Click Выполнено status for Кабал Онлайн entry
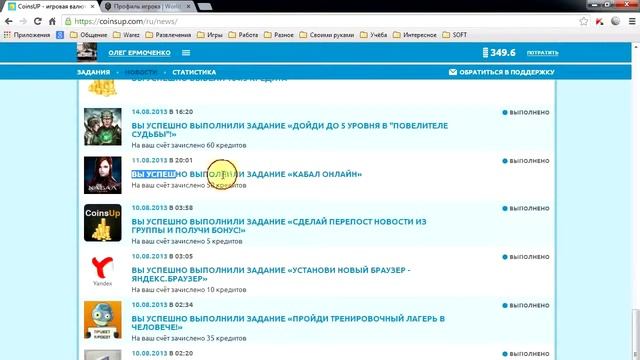Screen dimensions: 640x360 526,161
